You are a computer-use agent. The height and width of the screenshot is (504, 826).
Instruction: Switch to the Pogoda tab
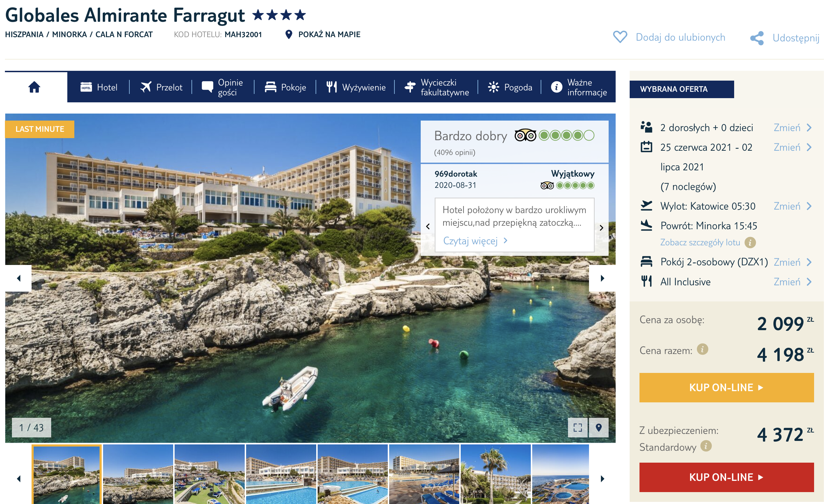pyautogui.click(x=510, y=87)
